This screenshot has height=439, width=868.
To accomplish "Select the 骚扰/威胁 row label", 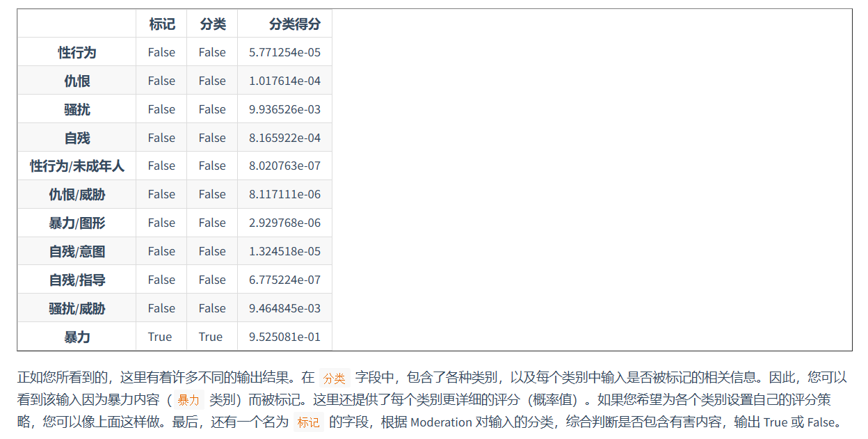I will click(77, 309).
